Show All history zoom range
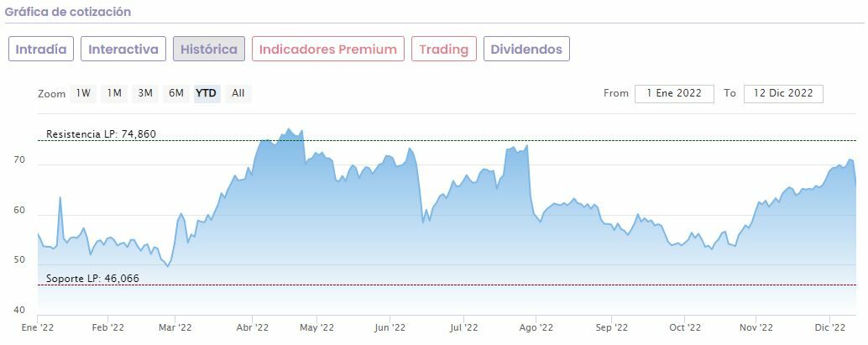868x345 pixels. tap(238, 93)
